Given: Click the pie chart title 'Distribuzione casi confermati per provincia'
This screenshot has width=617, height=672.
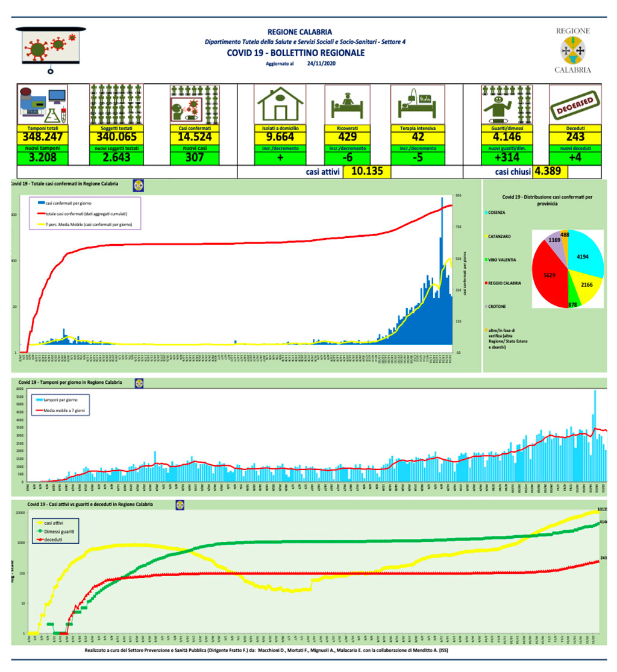Looking at the screenshot, I should (x=547, y=200).
